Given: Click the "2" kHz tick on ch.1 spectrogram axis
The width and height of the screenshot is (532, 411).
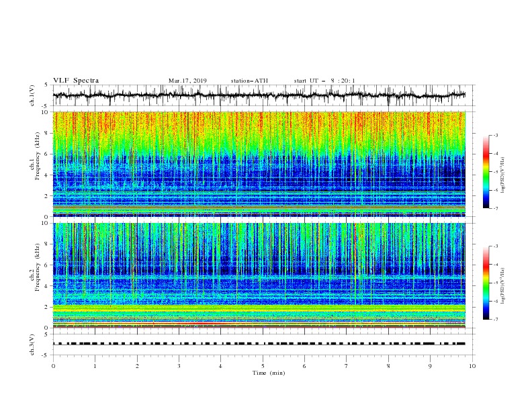Looking at the screenshot, I should pos(46,195).
